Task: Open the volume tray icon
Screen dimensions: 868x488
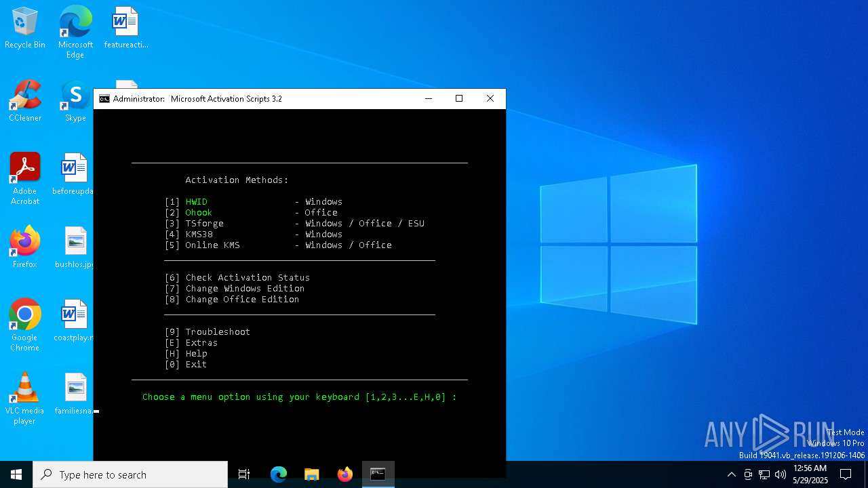Action: tap(781, 474)
